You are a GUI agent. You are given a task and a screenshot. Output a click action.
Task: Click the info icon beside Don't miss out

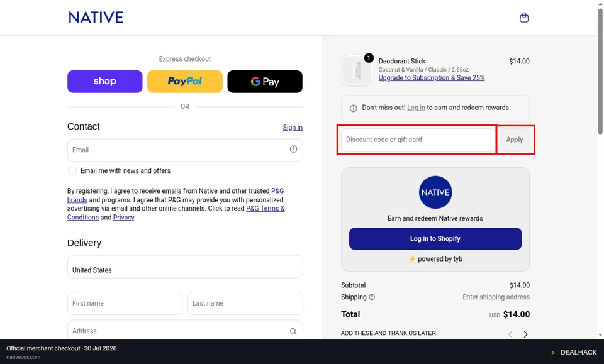point(353,109)
